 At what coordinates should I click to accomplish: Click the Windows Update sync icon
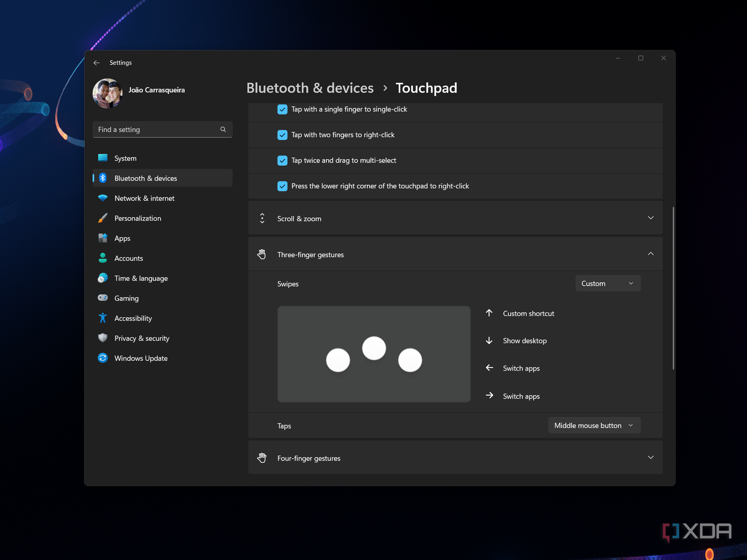click(x=103, y=358)
